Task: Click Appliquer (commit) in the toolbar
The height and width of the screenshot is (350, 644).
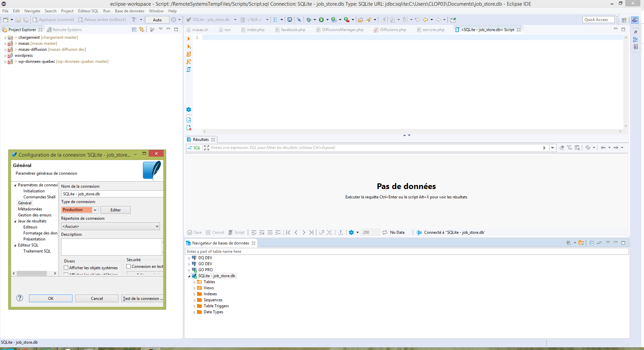Action: pyautogui.click(x=53, y=20)
